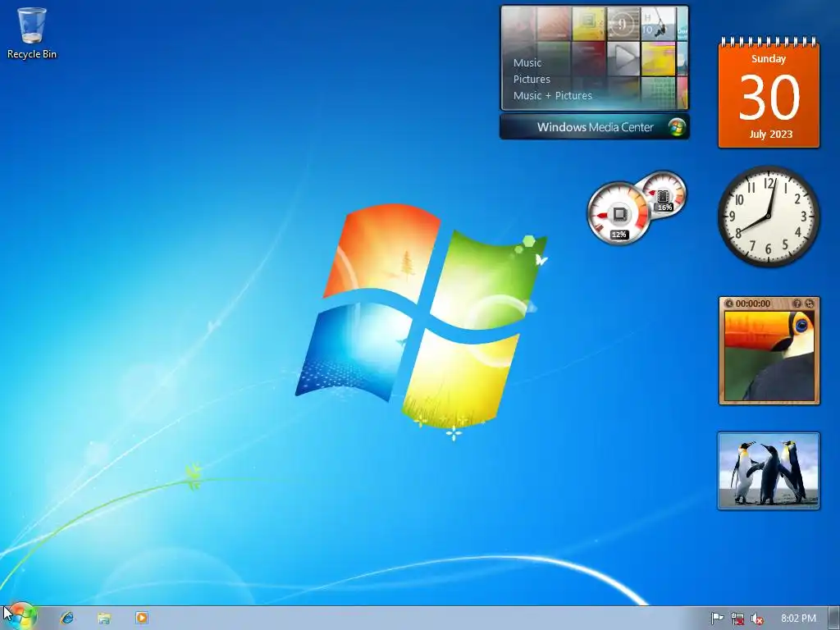Click the puzzle gadget solve/shuffle icon
Viewport: 840px width, 630px height.
810,304
